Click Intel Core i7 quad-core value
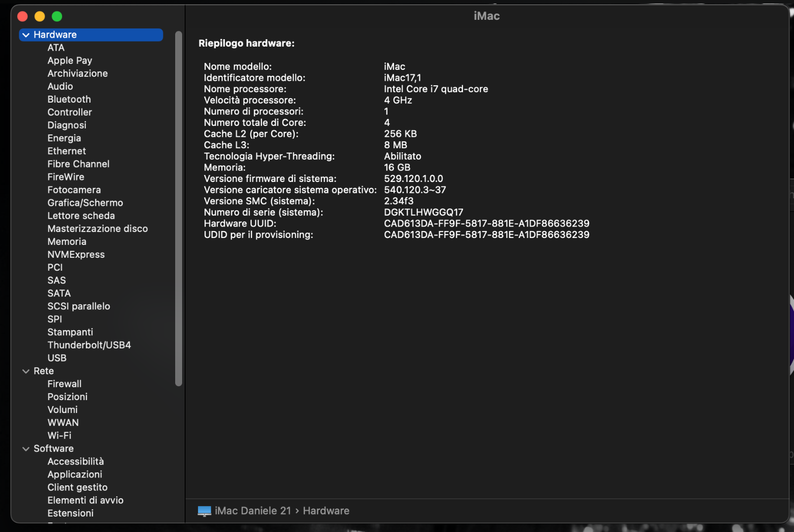This screenshot has width=794, height=532. (436, 89)
